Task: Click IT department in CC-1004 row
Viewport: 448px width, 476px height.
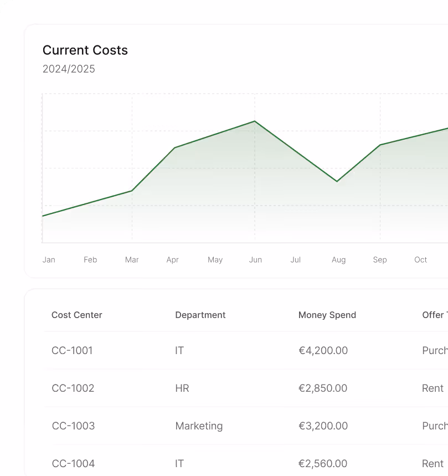Action: click(x=179, y=464)
